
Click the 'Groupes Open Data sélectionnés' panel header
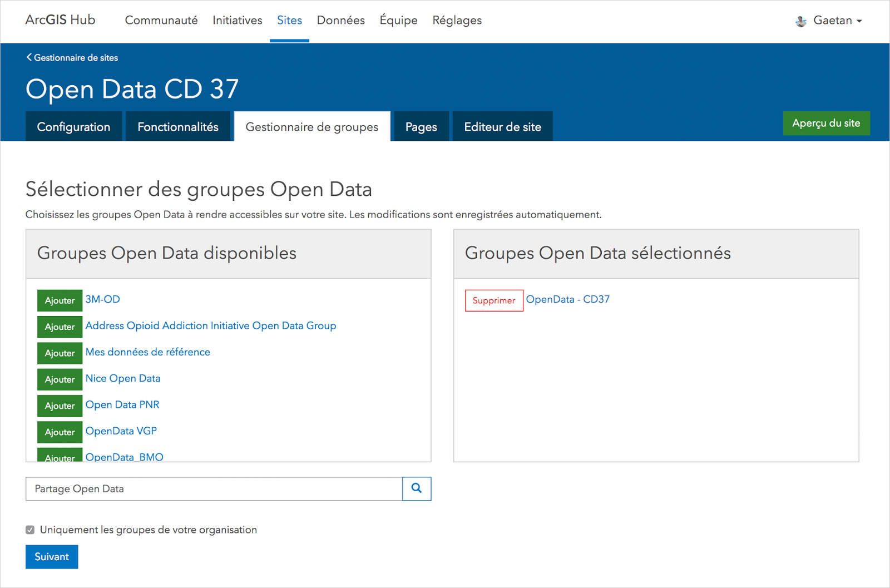pos(656,254)
